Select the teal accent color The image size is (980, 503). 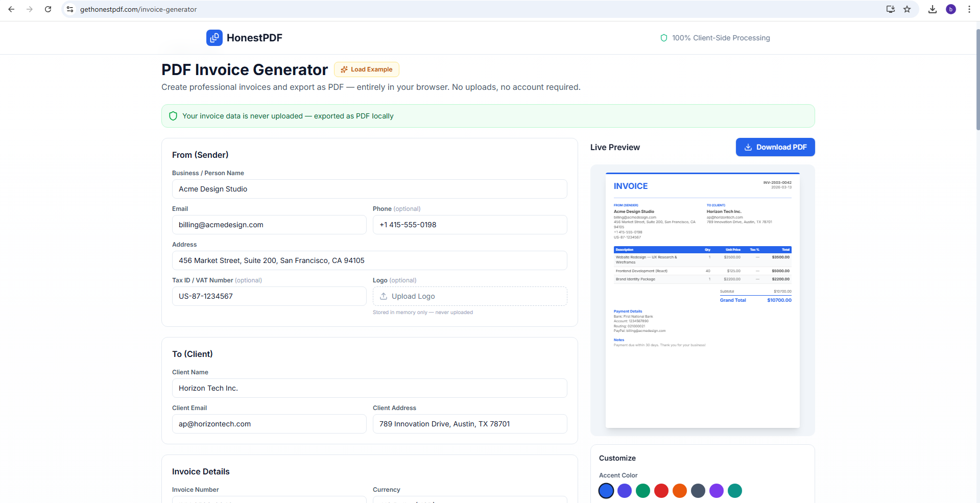click(735, 491)
